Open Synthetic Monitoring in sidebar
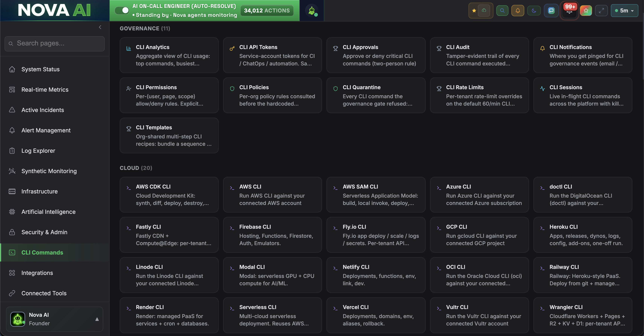The height and width of the screenshot is (336, 644). point(55,171)
